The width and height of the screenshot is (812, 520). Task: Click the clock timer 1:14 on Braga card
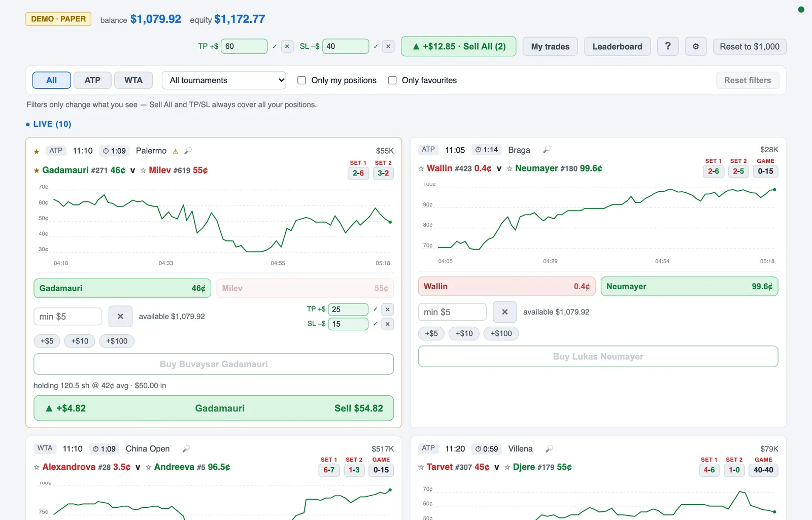point(487,150)
